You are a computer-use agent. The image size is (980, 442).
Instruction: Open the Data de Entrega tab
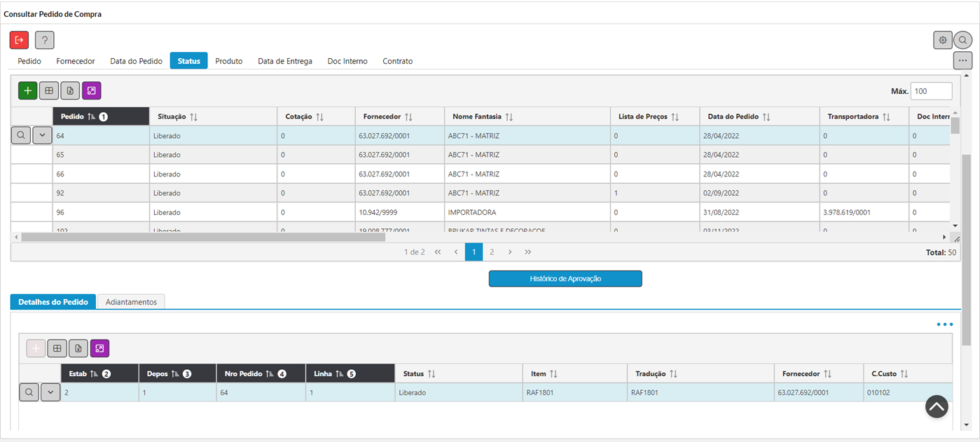(x=285, y=61)
